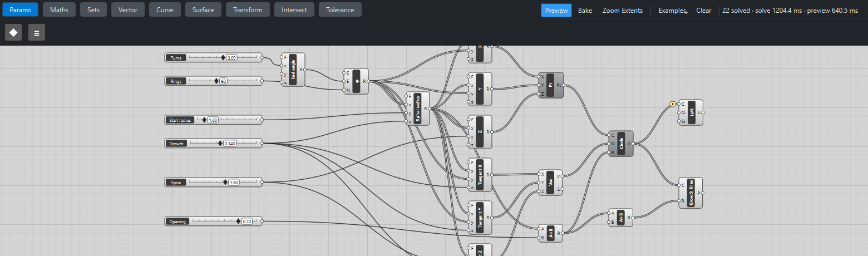Select the Growth lines node

pos(691,193)
